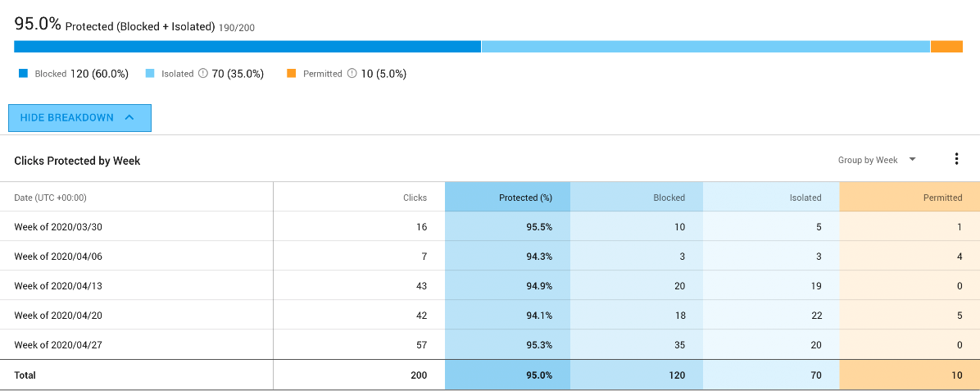Click clicks value 43 for 04/13 week

click(x=422, y=286)
